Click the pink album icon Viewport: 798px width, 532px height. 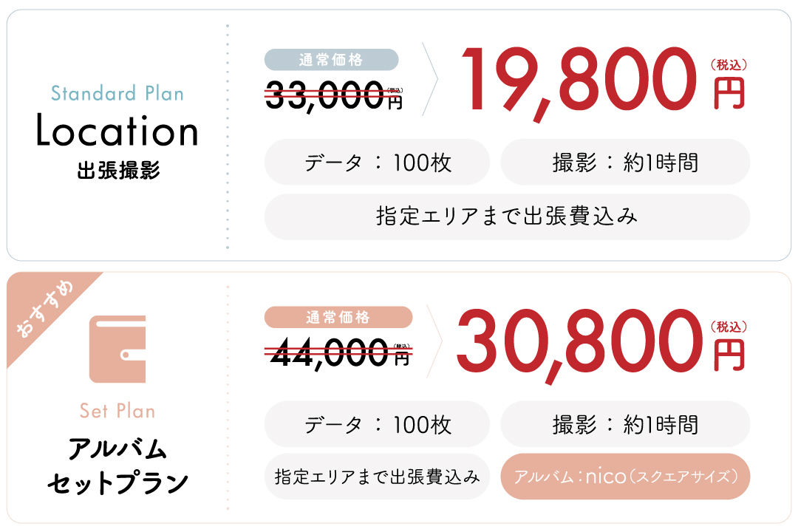[x=117, y=349]
